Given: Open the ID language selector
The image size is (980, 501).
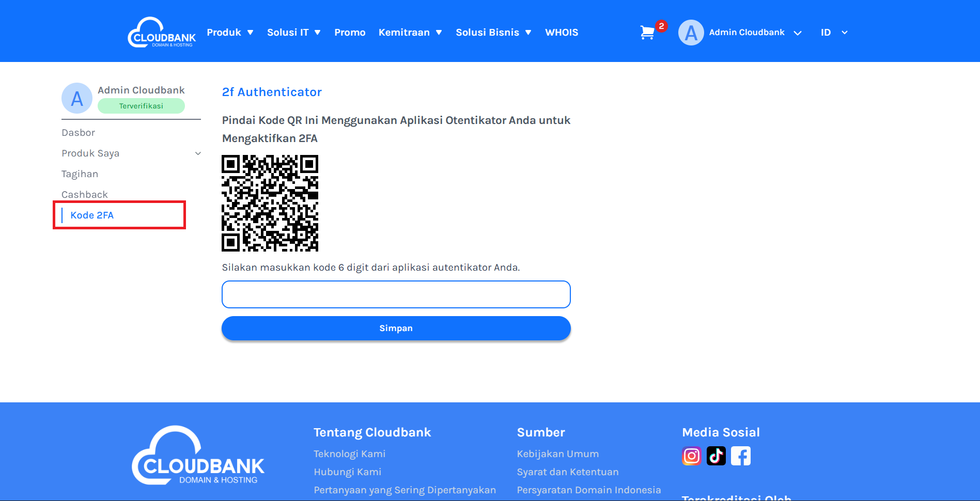Looking at the screenshot, I should 834,33.
